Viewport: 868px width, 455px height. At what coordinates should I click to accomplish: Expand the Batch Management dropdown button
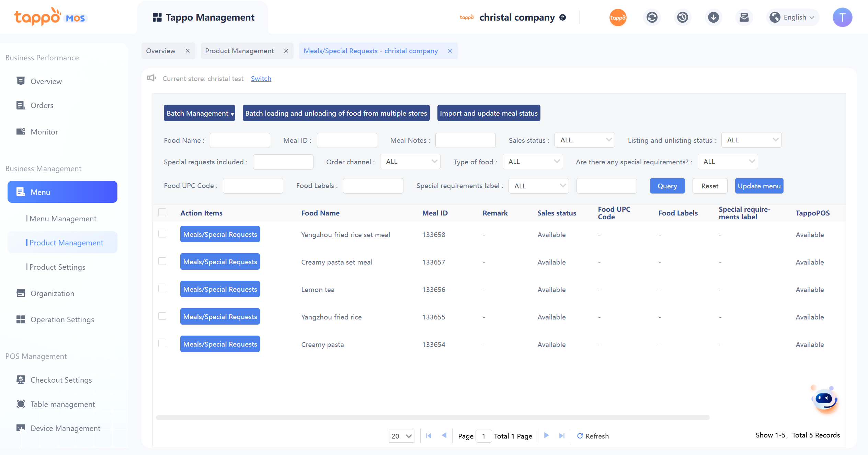pyautogui.click(x=199, y=113)
